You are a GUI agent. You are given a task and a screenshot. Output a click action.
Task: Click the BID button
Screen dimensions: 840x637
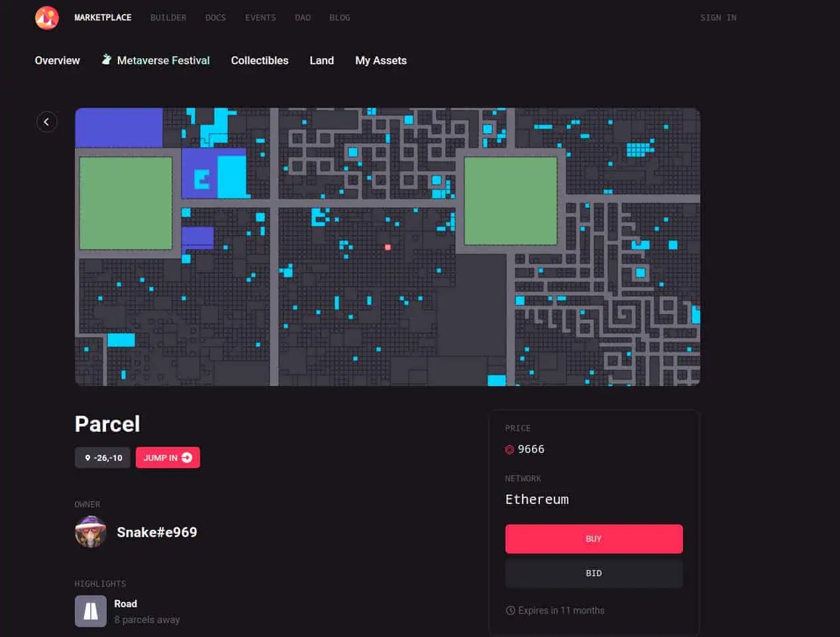[594, 573]
